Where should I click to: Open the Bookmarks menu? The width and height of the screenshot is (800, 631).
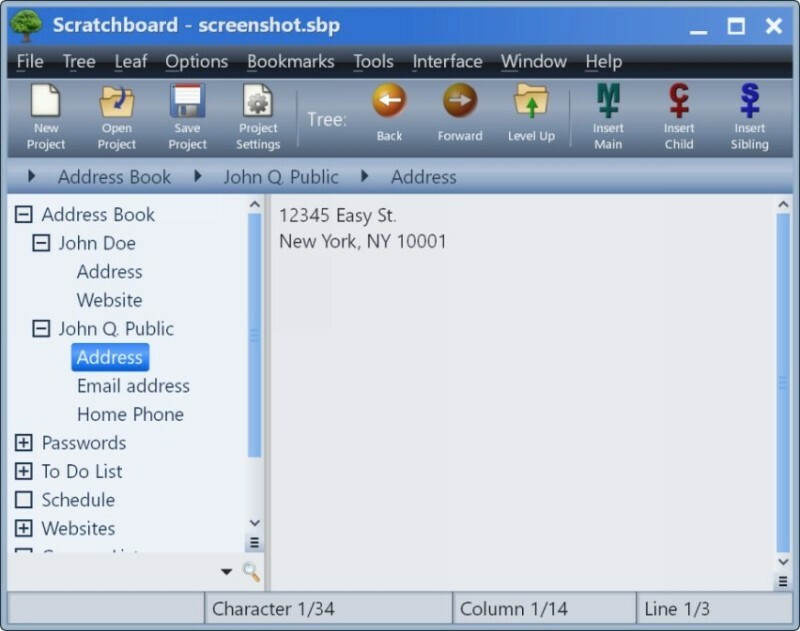click(290, 62)
